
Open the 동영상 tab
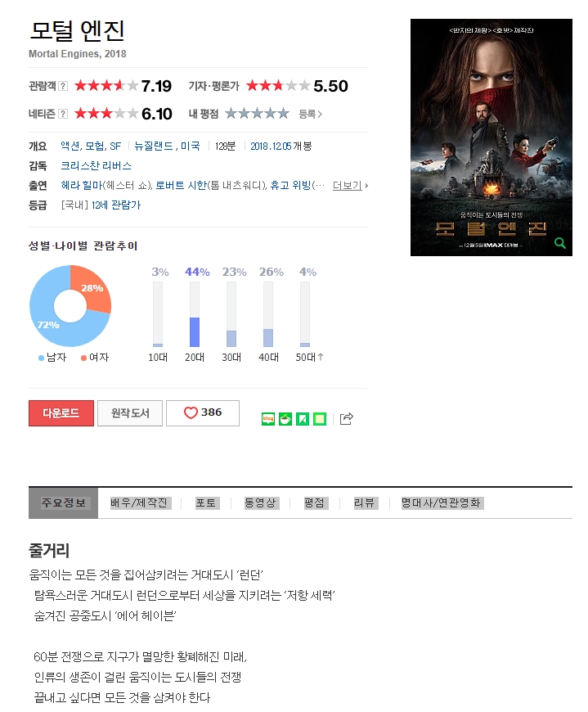click(260, 502)
